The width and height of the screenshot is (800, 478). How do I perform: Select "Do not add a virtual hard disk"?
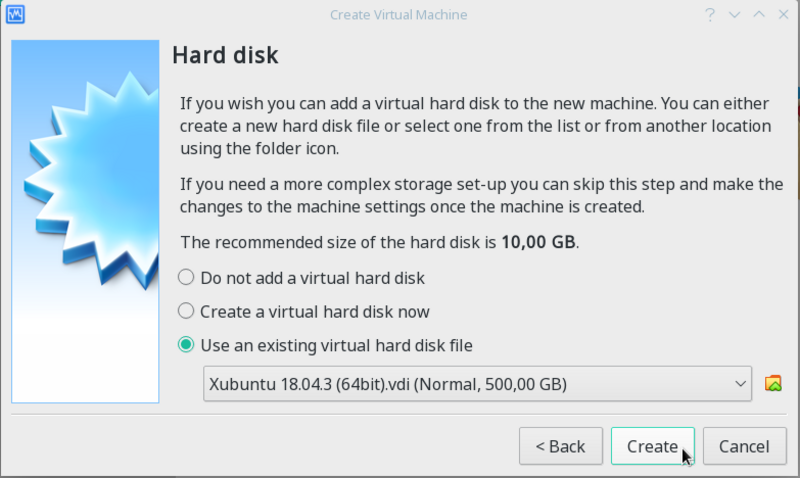(186, 277)
